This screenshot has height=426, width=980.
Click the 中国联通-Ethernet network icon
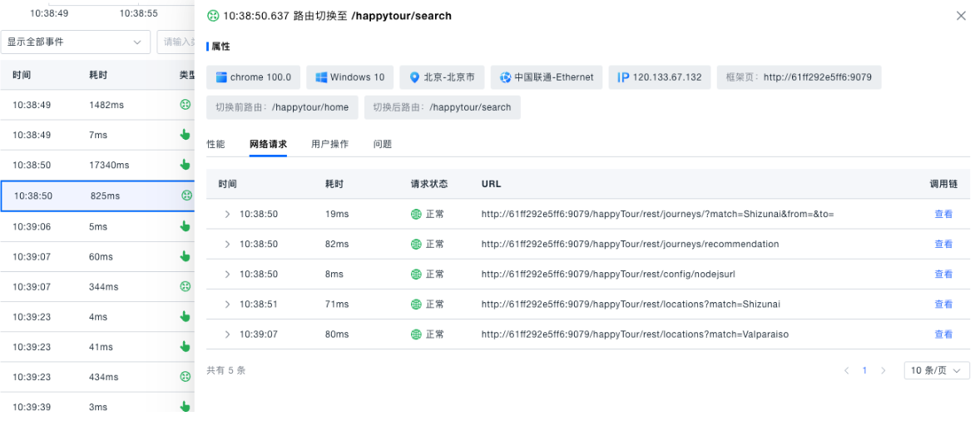[x=505, y=77]
